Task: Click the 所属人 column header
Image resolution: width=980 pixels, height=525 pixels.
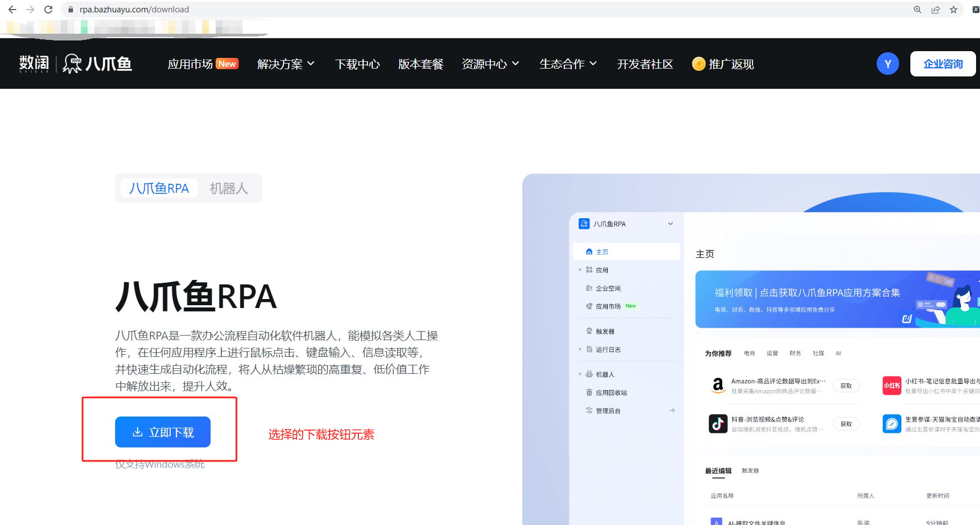Action: point(865,496)
